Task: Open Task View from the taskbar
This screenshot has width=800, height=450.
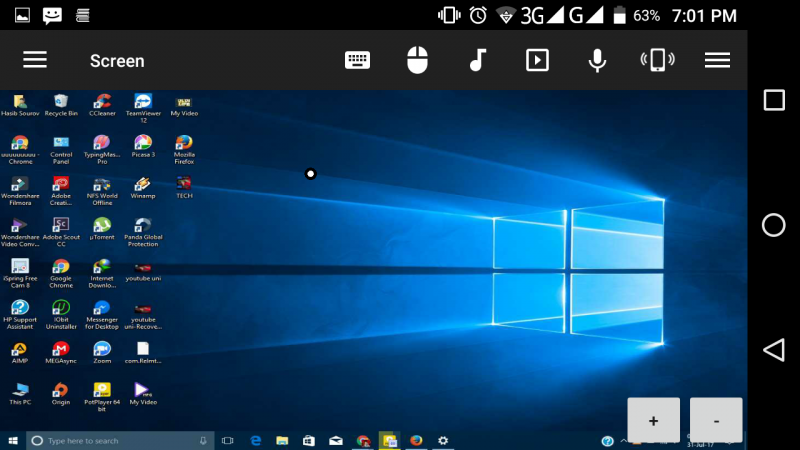Action: [227, 440]
